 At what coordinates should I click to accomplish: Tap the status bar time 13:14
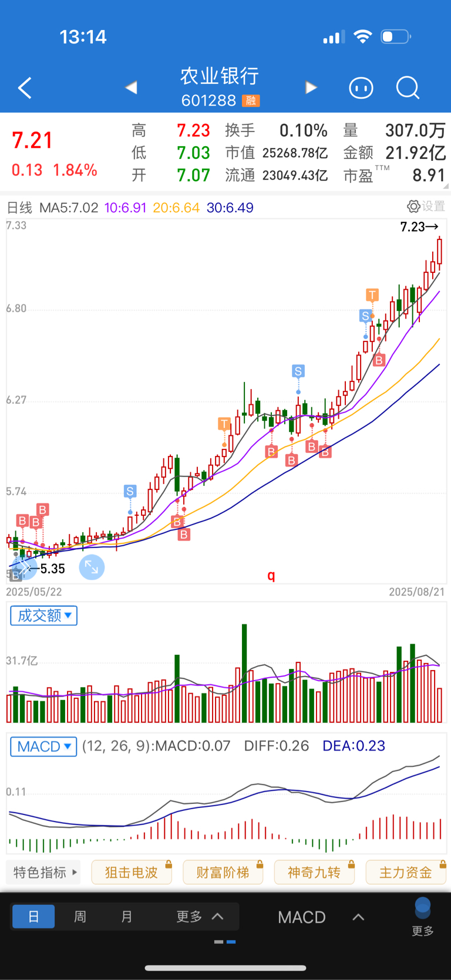click(83, 37)
